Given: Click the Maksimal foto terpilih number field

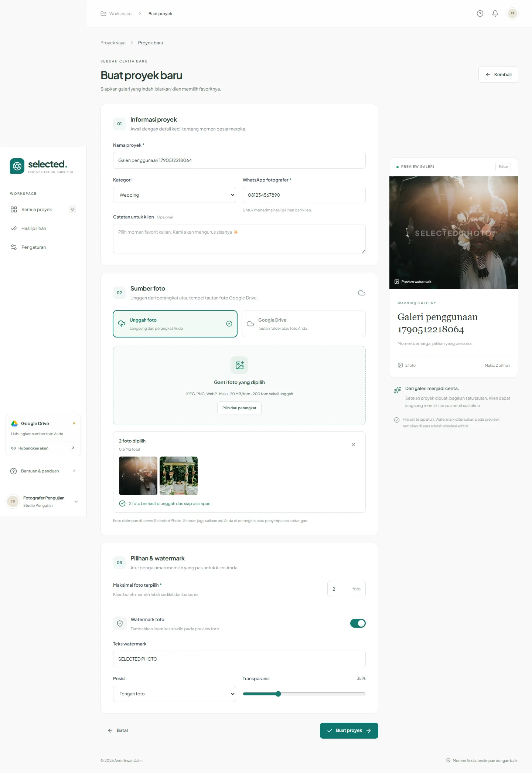Looking at the screenshot, I should click(347, 589).
